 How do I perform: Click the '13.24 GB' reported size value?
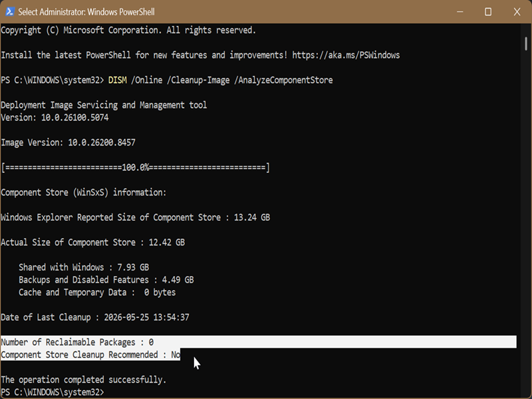[x=252, y=217]
